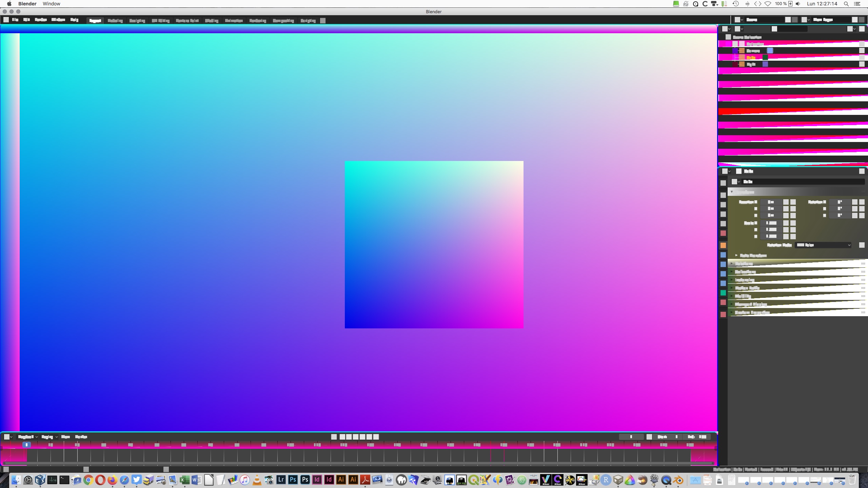
Task: Click the current frame marker on the timeline
Action: pos(26,445)
